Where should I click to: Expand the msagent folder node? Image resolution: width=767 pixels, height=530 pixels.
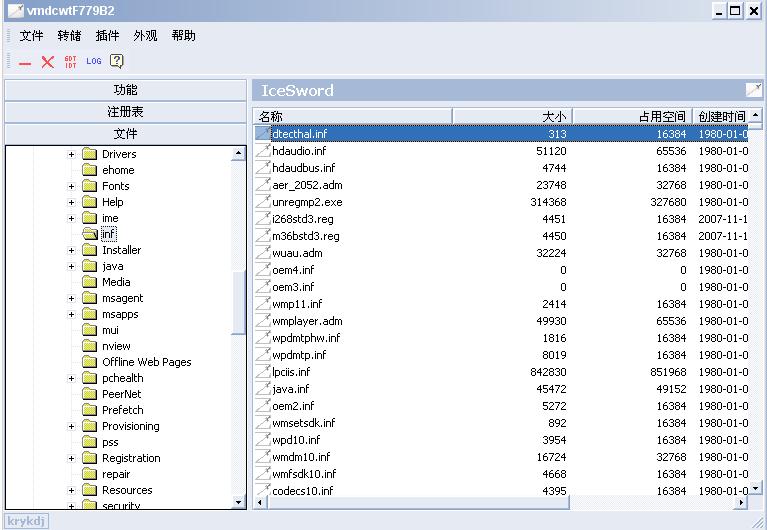pos(71,299)
